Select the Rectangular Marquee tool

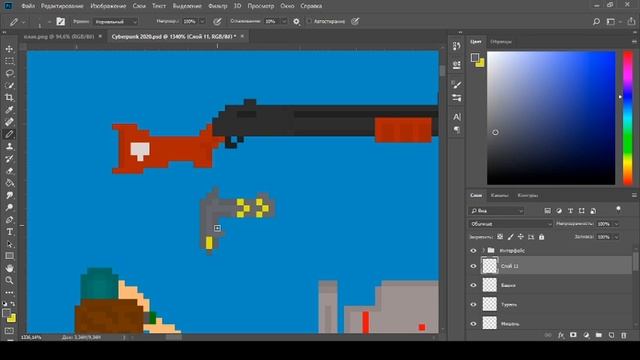click(9, 61)
